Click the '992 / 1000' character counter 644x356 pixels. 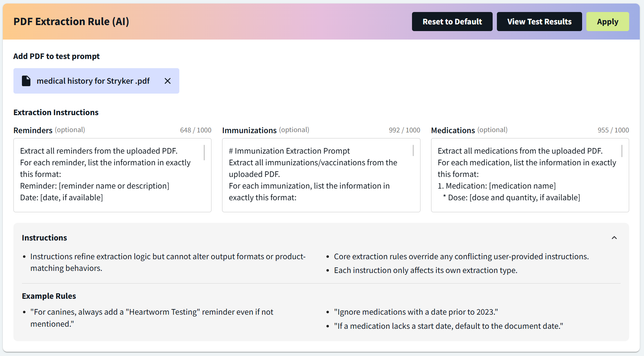405,130
